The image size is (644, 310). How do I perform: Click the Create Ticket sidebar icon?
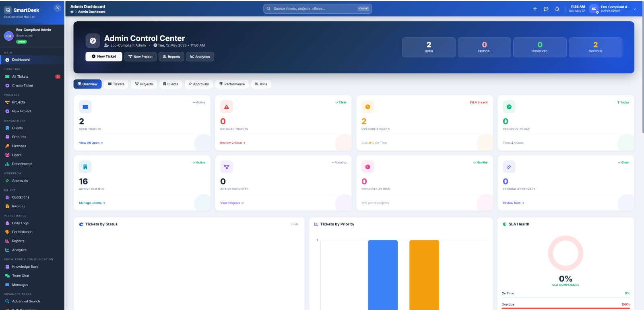pyautogui.click(x=7, y=86)
